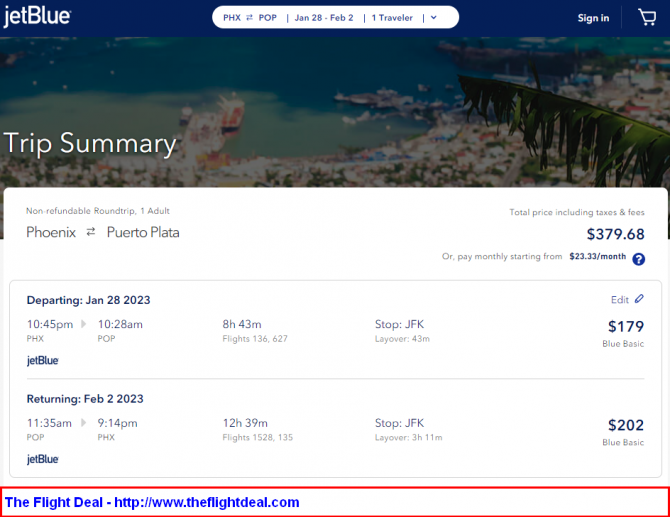
Task: Click Returning: Feb 2 2023 heading
Action: [x=85, y=399]
